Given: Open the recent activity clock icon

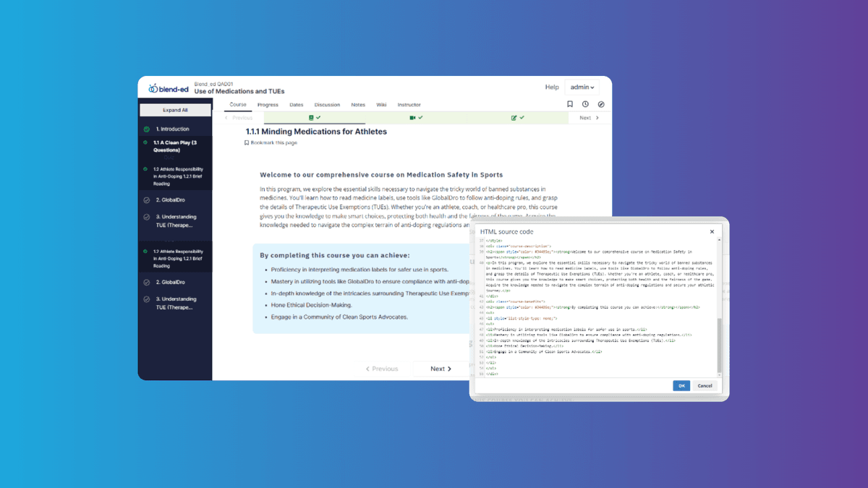Looking at the screenshot, I should 585,103.
